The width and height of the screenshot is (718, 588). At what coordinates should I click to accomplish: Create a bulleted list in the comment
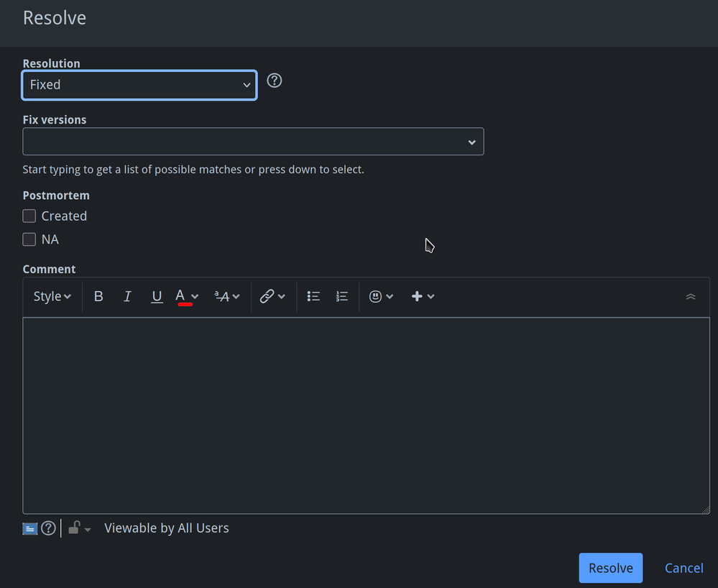tap(313, 296)
